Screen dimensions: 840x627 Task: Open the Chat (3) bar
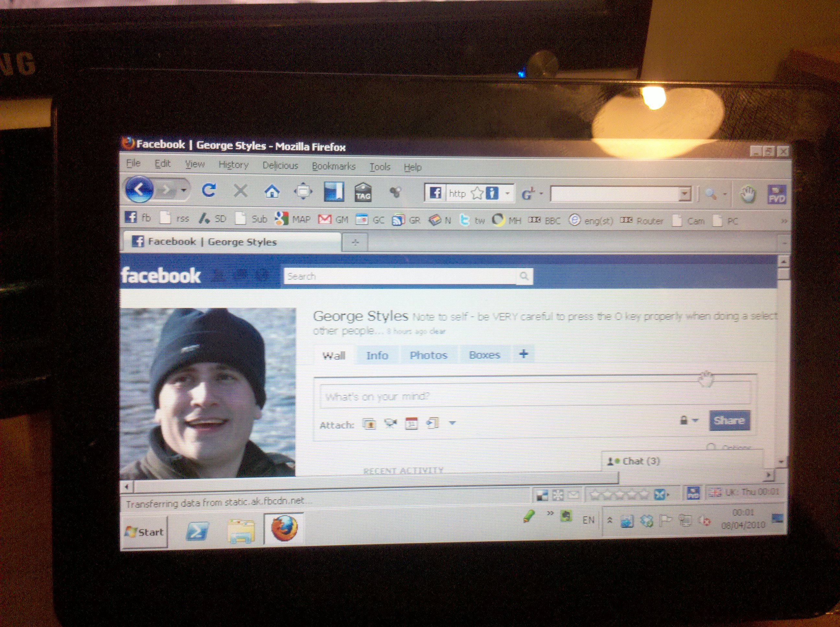pos(682,461)
